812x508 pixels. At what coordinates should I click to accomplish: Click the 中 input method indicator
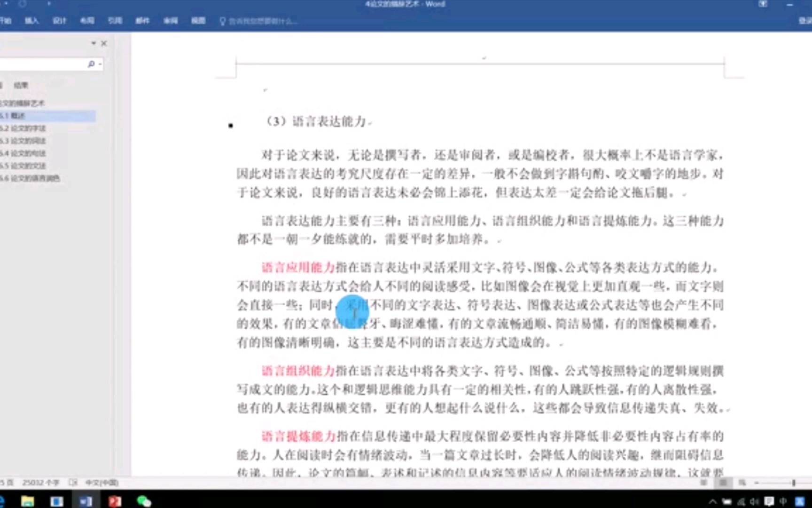click(x=783, y=501)
